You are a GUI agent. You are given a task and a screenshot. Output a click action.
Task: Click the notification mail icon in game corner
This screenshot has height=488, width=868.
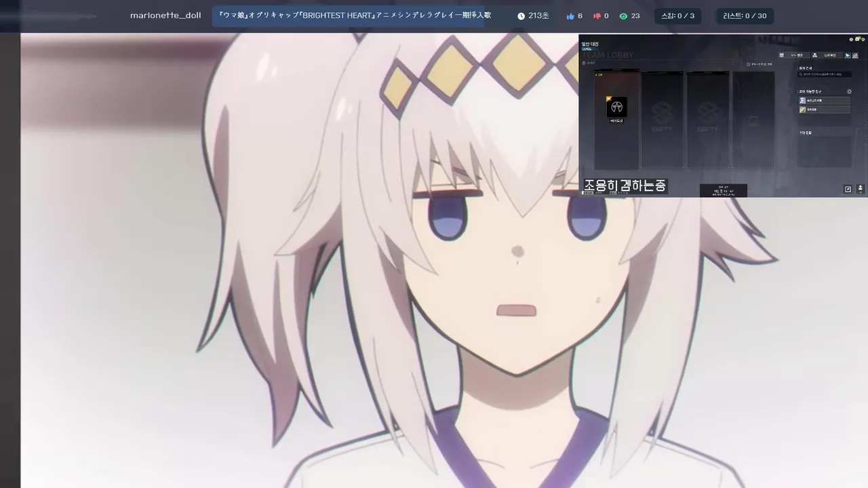[x=857, y=39]
